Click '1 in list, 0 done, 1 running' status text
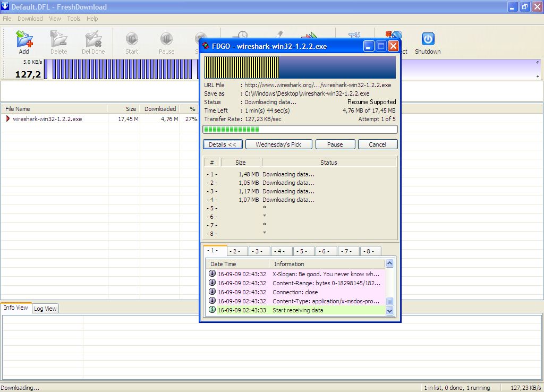Screen dimensions: 544x392 [x=457, y=388]
